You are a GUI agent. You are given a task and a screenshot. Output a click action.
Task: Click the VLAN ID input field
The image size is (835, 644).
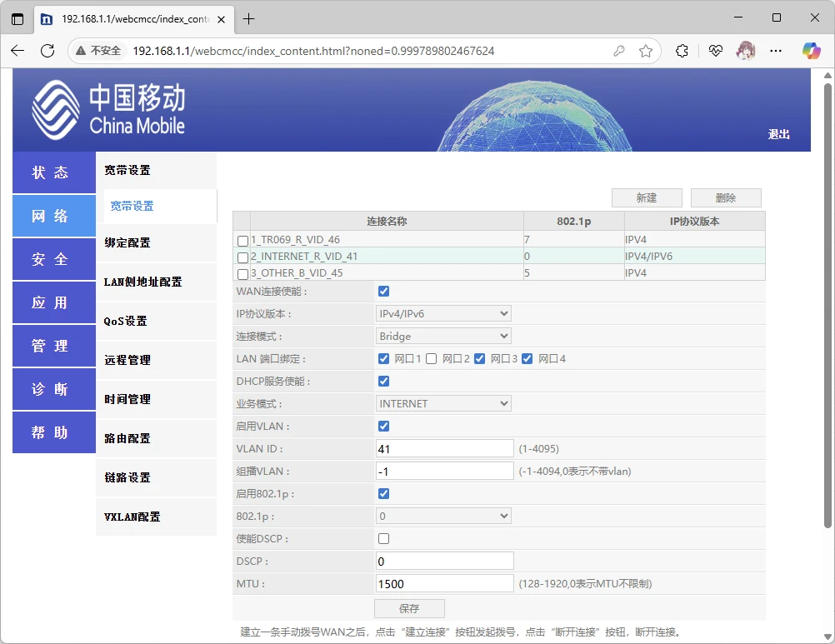tap(444, 449)
